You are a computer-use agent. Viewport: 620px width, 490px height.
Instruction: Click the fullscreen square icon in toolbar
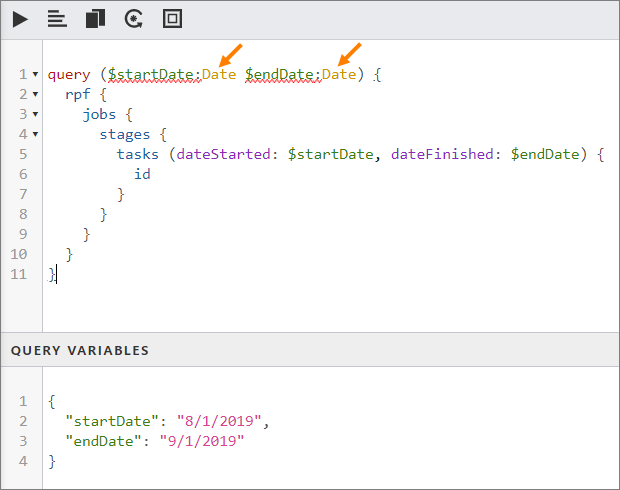(172, 19)
